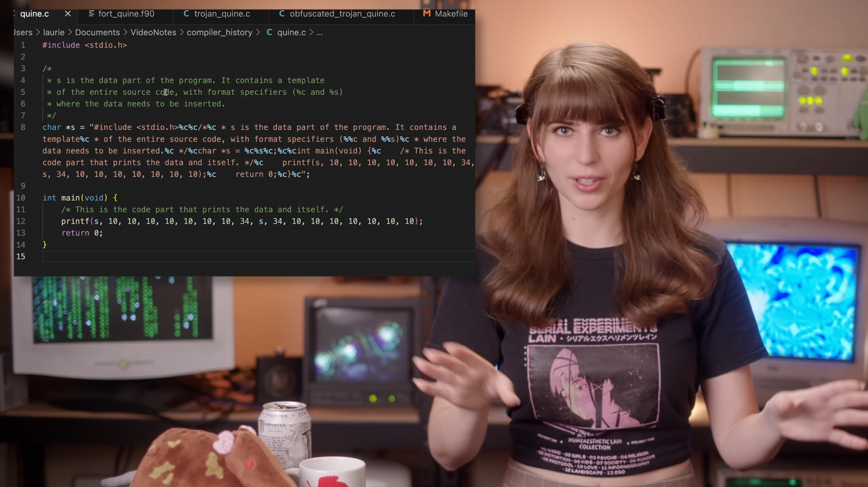Image resolution: width=868 pixels, height=487 pixels.
Task: Click line number 1 in the gutter
Action: tap(23, 45)
